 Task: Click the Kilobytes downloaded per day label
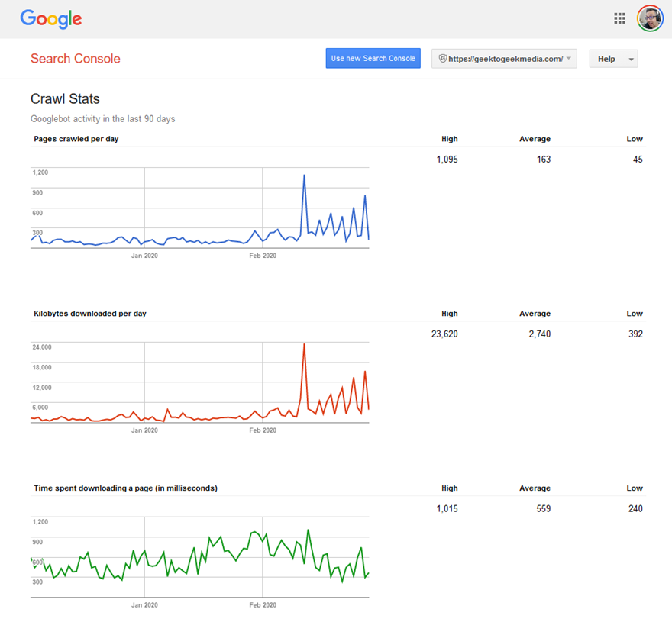[x=90, y=314]
